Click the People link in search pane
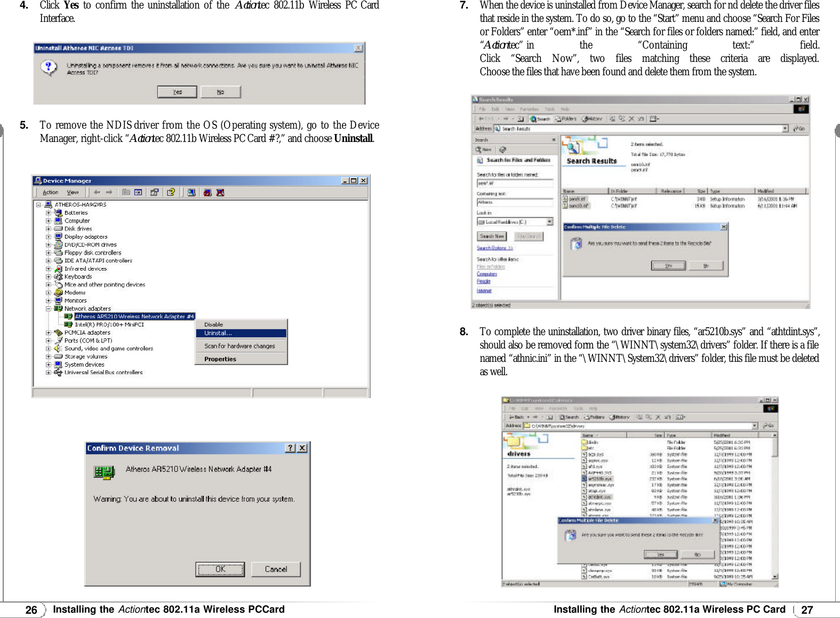The image size is (840, 618). pyautogui.click(x=483, y=281)
